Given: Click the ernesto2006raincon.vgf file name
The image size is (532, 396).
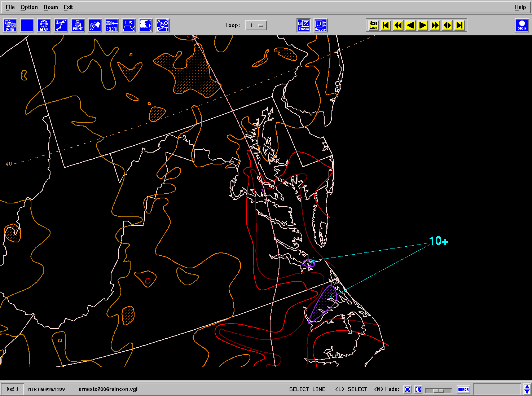Looking at the screenshot, I should click(x=108, y=389).
